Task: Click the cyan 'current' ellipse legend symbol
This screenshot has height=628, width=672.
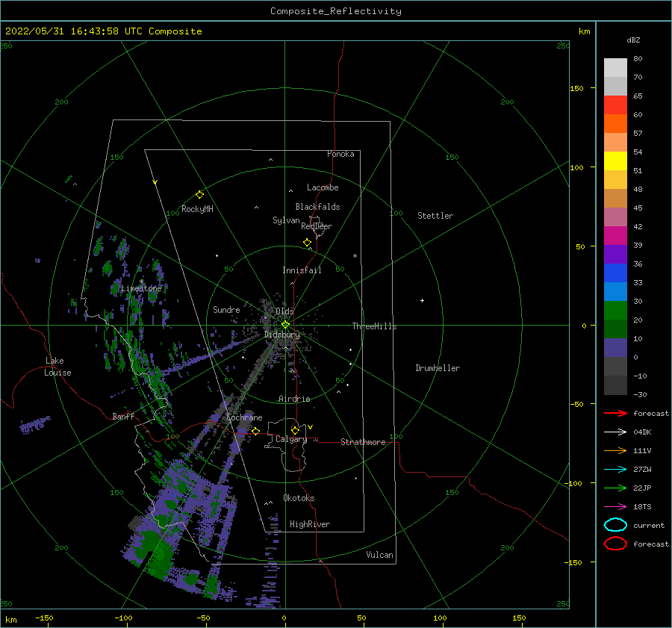Action: [x=615, y=525]
